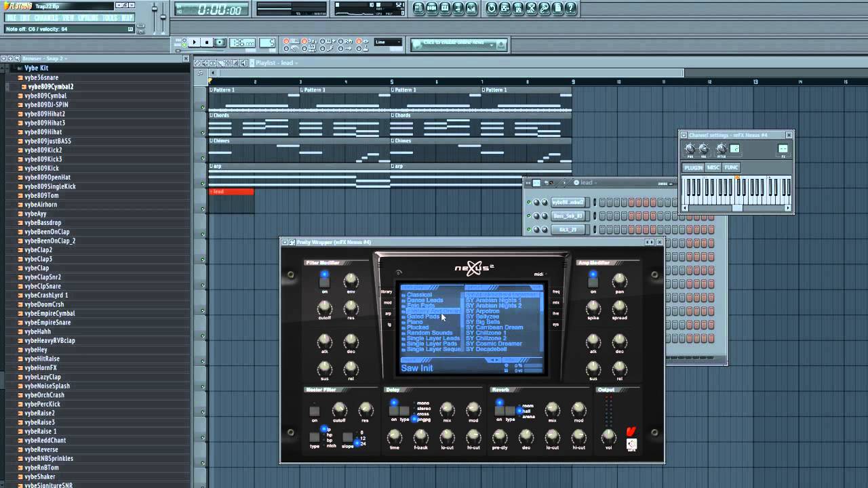Click the Channel settings keyboard scrollbar right arrow
The height and width of the screenshot is (488, 868).
coord(788,208)
